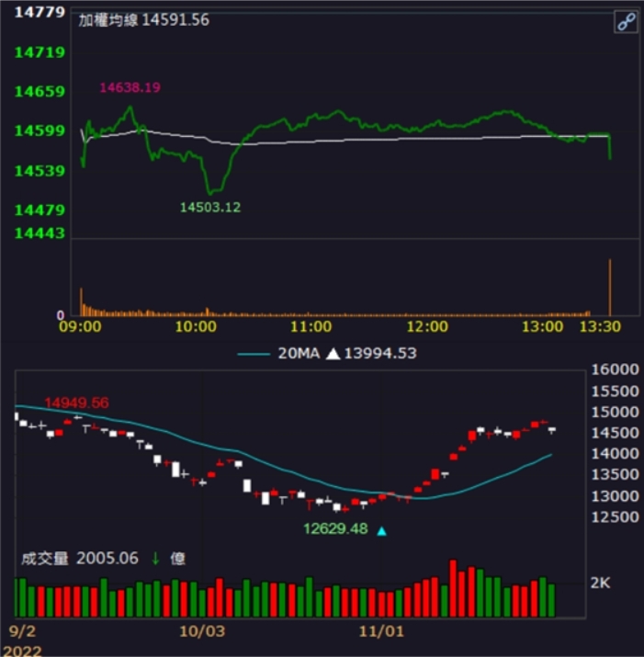Click the cyan triangle marker below 12629.48
Screen dimensions: 644x657
pyautogui.click(x=381, y=531)
